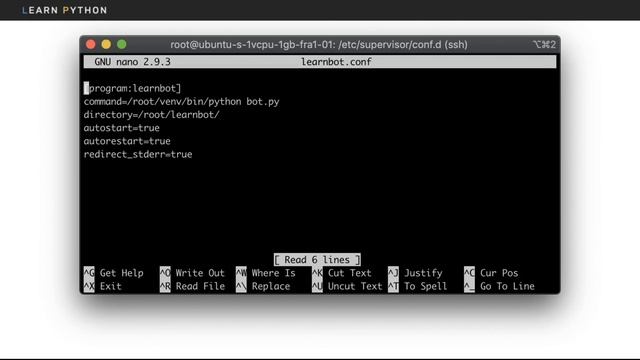Click the ^\ Replace shortcut
The width and height of the screenshot is (640, 360).
click(x=263, y=286)
